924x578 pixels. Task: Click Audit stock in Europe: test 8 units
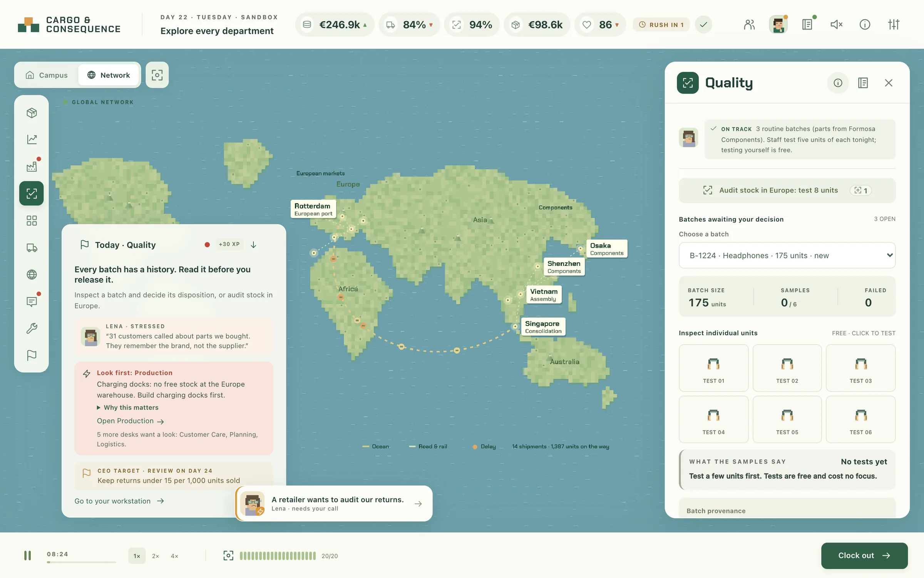[x=787, y=190]
